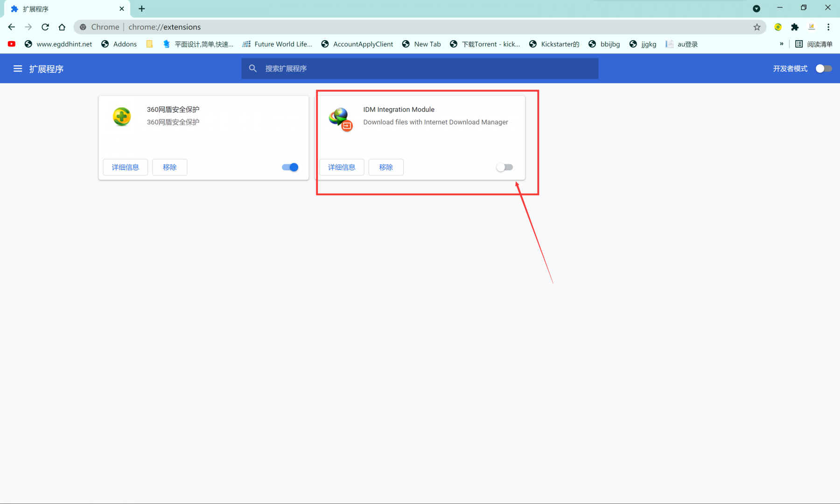Viewport: 840px width, 504px height.
Task: Open 详细信息 for 360网盾安全保护
Action: [x=126, y=167]
